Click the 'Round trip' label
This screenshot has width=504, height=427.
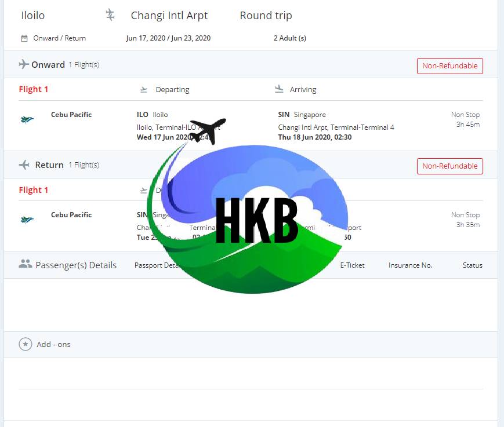coord(266,16)
